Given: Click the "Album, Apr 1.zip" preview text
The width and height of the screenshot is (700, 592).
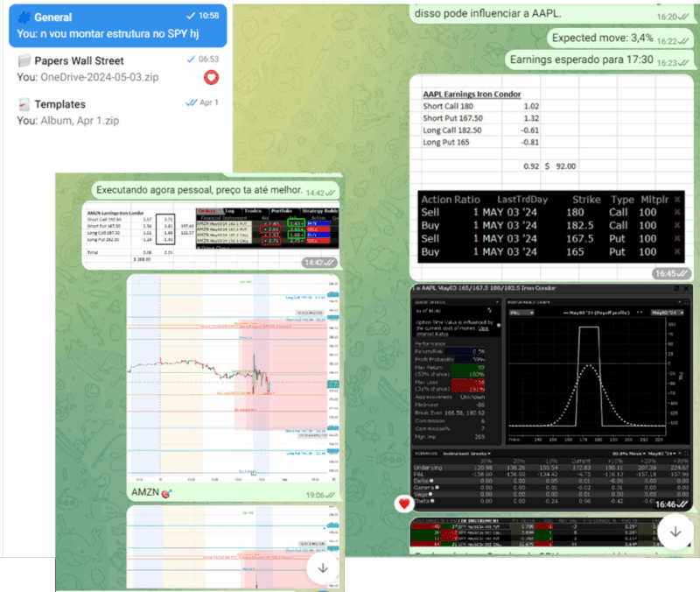Looking at the screenshot, I should coord(80,121).
